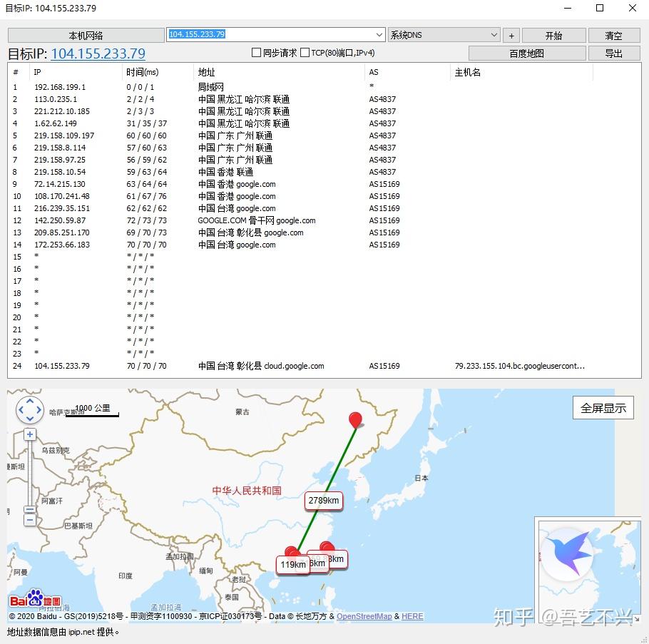Click the 开始 button
This screenshot has width=649, height=644.
coord(554,36)
